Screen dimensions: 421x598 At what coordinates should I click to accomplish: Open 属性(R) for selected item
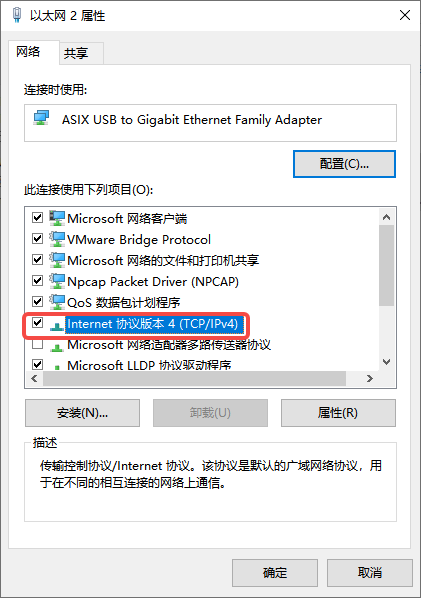point(338,413)
